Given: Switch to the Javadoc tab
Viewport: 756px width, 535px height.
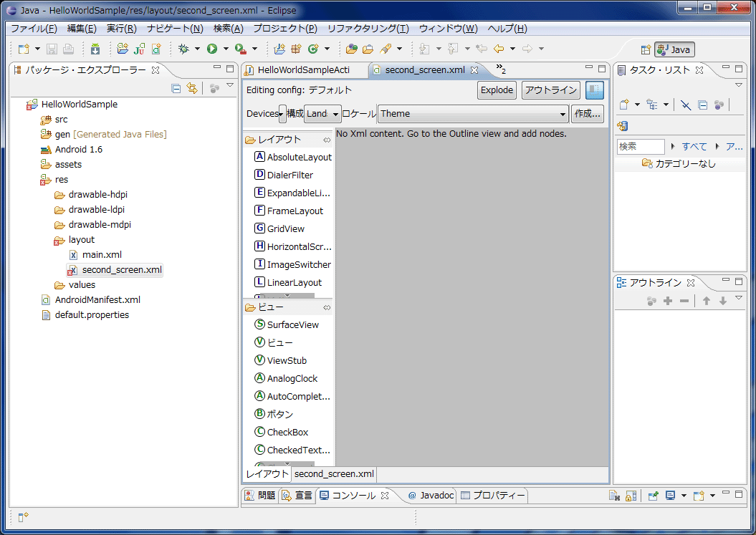Looking at the screenshot, I should click(x=431, y=496).
